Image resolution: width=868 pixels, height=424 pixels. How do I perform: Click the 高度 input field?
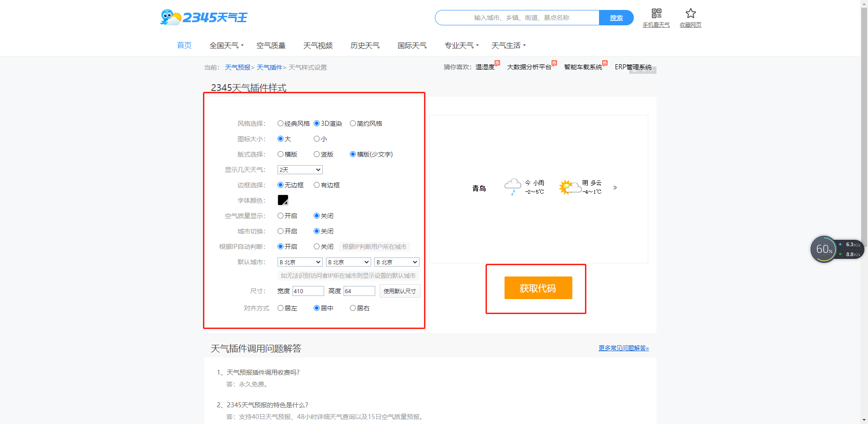[359, 291]
